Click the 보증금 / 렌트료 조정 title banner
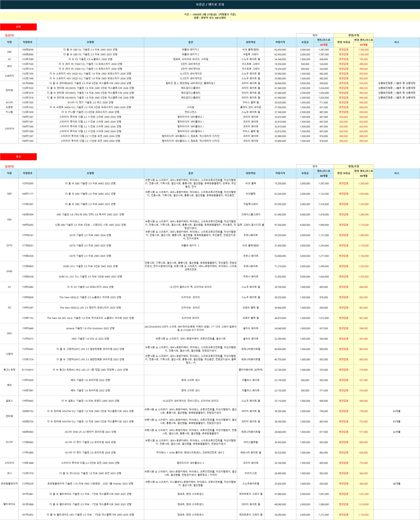 coord(210,4)
